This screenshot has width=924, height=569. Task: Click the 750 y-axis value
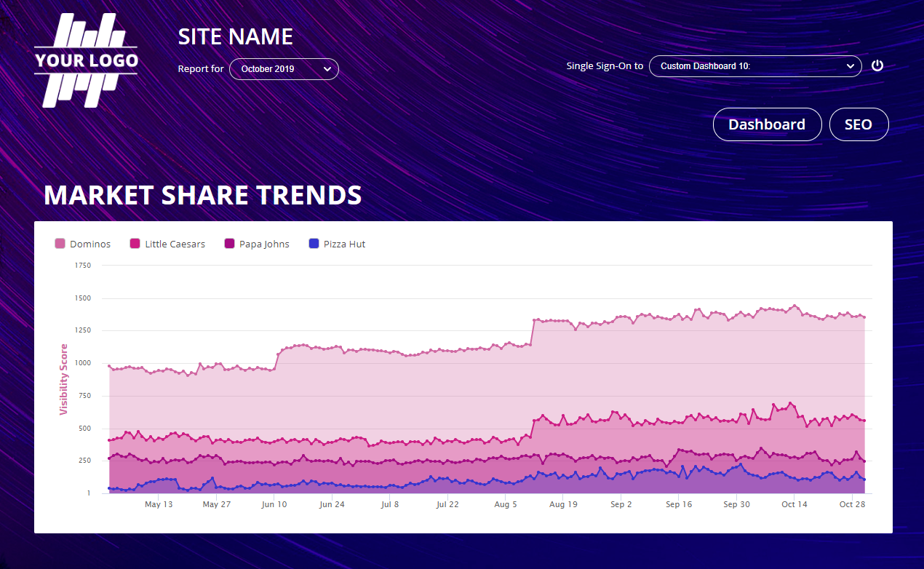coord(84,396)
